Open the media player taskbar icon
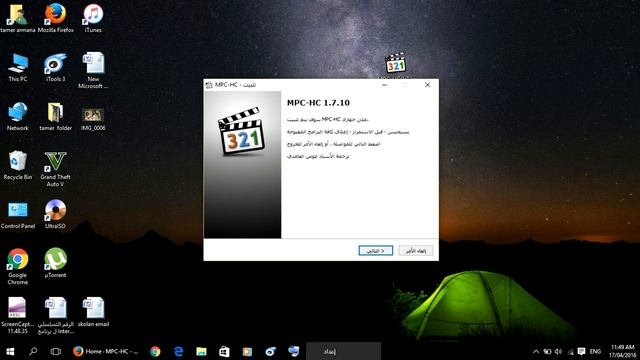 pos(247,351)
